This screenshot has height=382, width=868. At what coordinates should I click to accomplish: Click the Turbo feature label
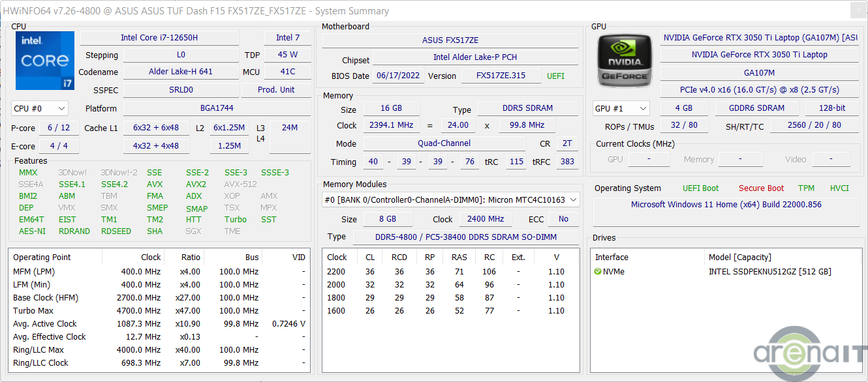236,220
